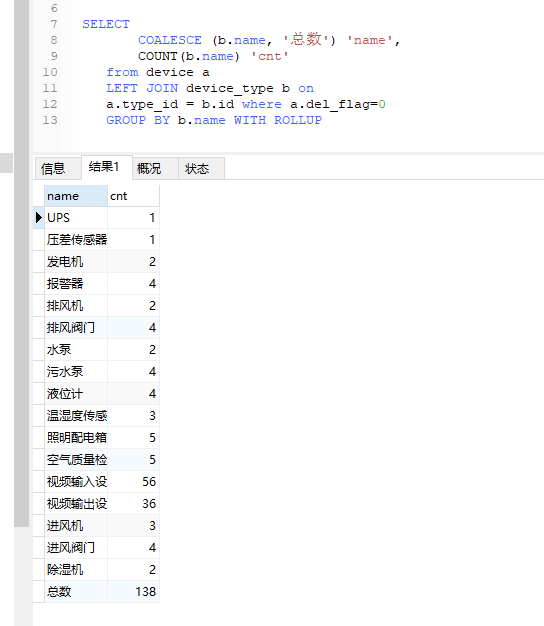Screen dimensions: 544x626
Task: Click the COALESCE keyword on line 8
Action: 170,40
